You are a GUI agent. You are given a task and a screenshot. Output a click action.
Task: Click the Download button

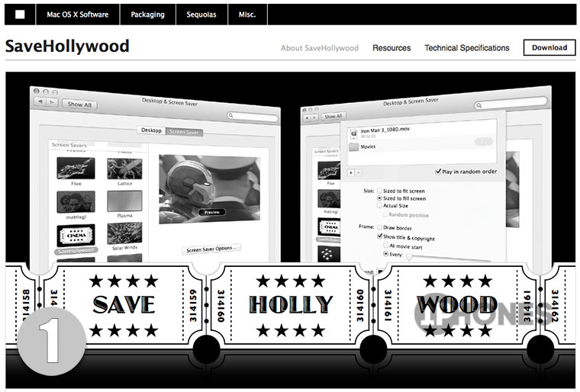[x=549, y=48]
